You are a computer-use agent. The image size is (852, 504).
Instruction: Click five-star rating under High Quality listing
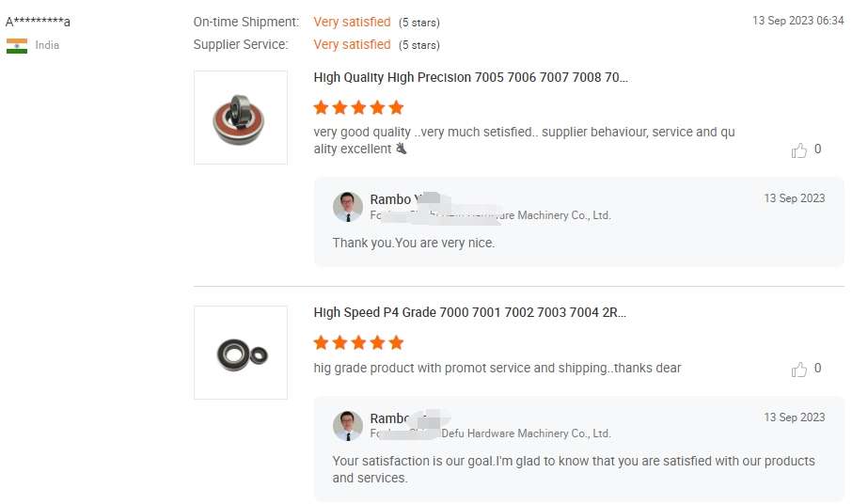(358, 107)
